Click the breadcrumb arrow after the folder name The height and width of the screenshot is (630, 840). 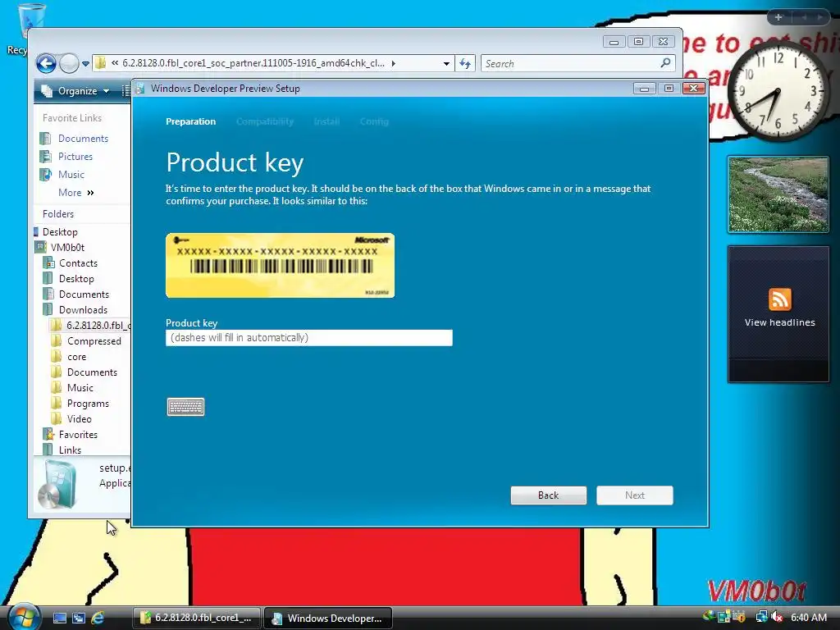click(394, 63)
